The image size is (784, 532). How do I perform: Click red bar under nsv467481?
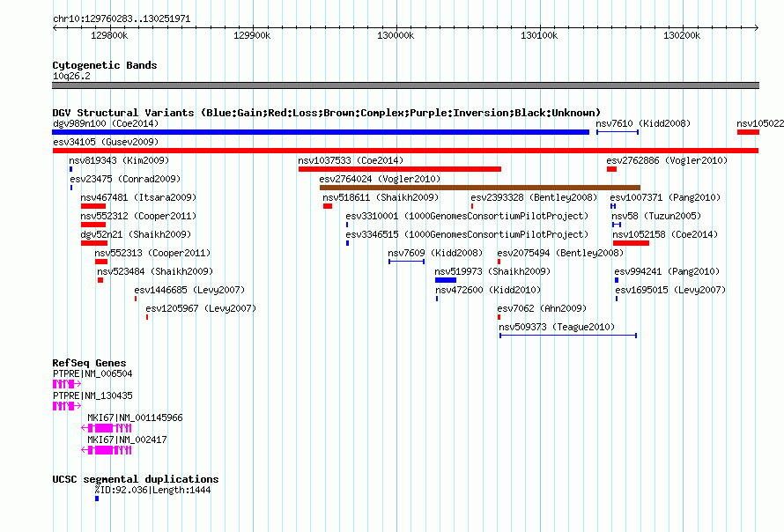93,206
